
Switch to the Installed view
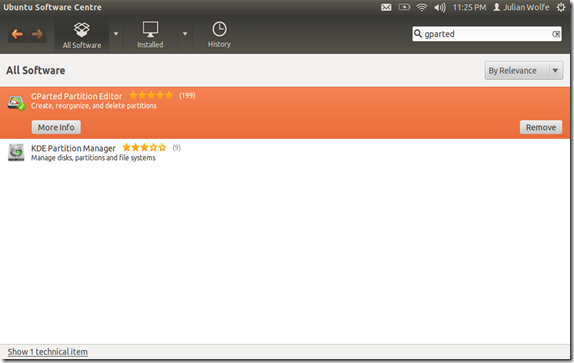[x=150, y=35]
